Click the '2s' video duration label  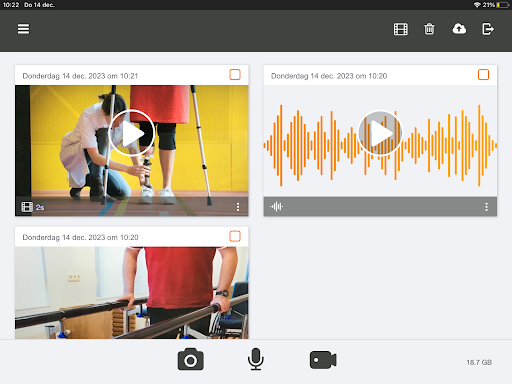point(40,208)
